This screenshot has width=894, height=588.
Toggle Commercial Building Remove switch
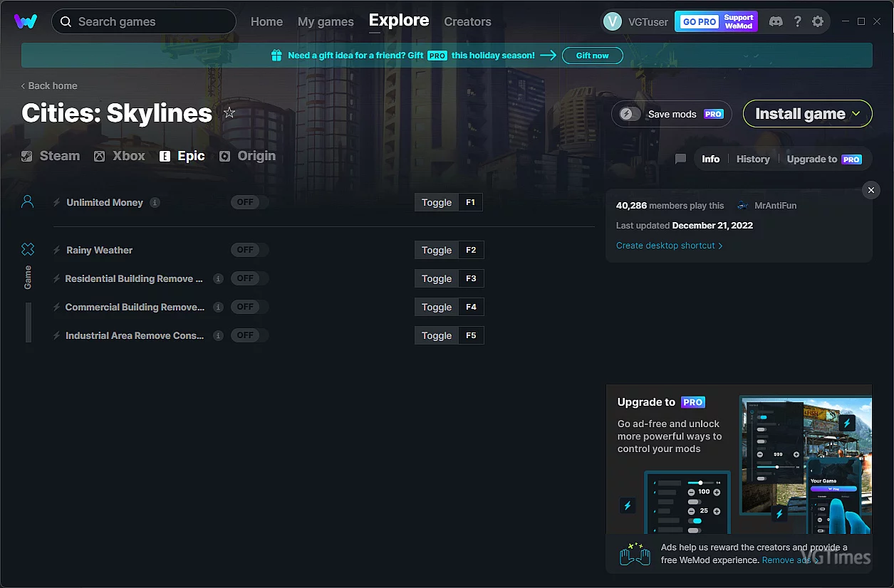click(249, 307)
